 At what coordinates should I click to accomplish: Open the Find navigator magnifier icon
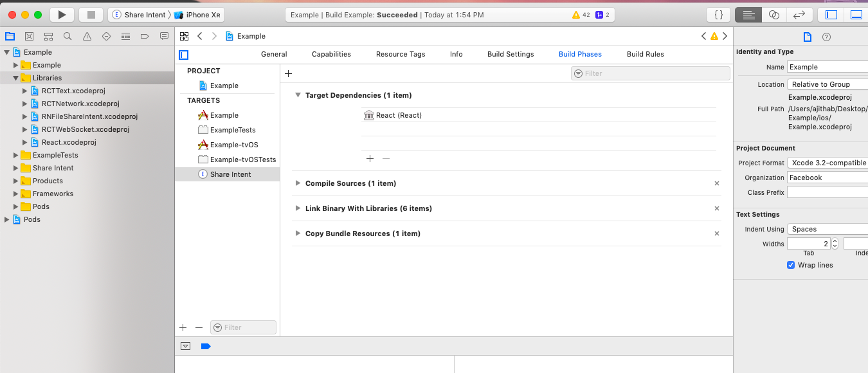[68, 37]
